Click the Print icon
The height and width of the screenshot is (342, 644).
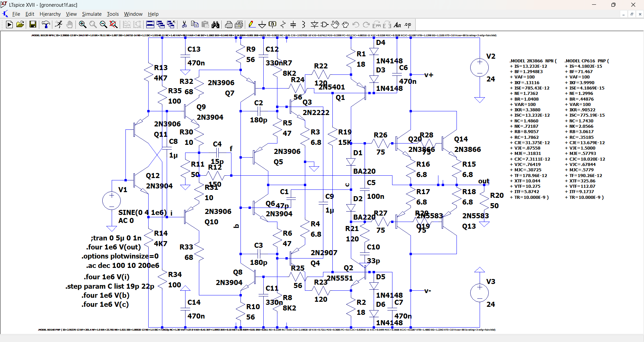pos(229,24)
